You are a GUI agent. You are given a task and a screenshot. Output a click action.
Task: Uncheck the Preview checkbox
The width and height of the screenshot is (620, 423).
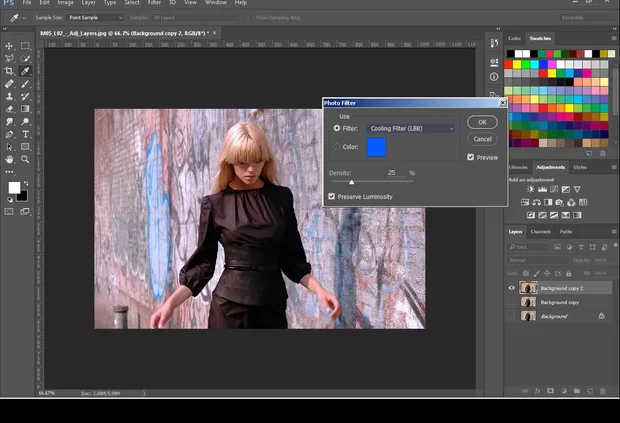(x=471, y=157)
